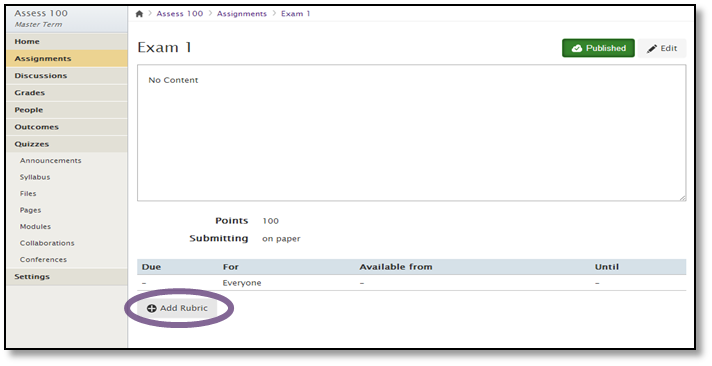This screenshot has width=712, height=366.
Task: Open course Settings in the sidebar
Action: pos(67,277)
